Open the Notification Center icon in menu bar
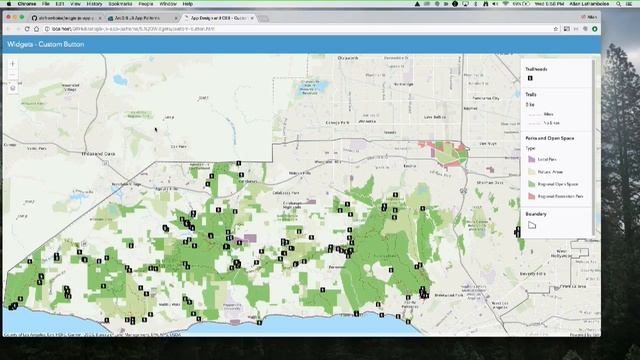 (630, 4)
